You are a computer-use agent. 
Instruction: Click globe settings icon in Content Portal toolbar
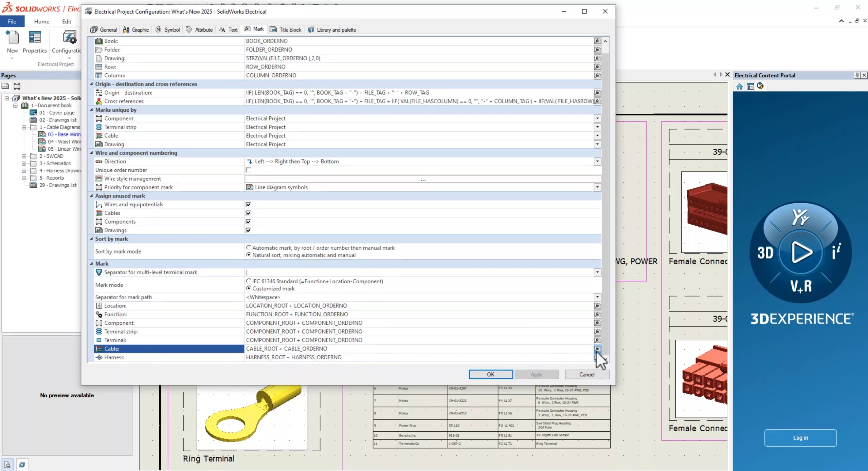pyautogui.click(x=760, y=87)
